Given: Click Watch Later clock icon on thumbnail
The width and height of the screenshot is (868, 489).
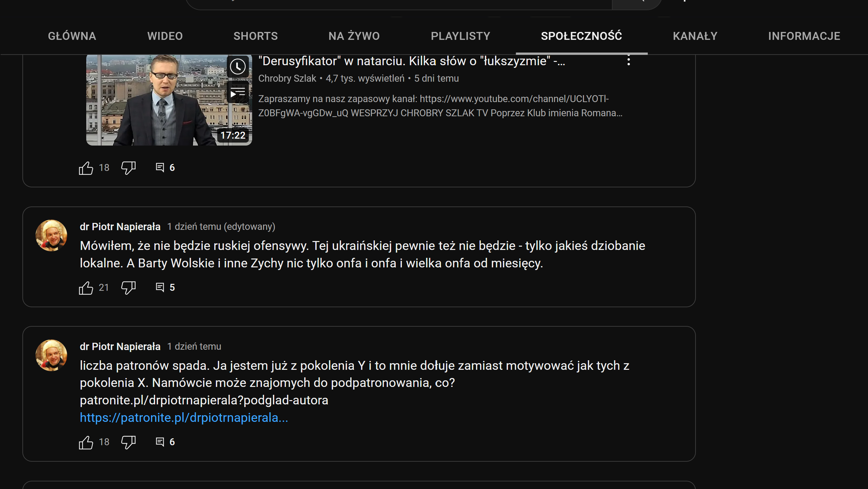Looking at the screenshot, I should [238, 67].
